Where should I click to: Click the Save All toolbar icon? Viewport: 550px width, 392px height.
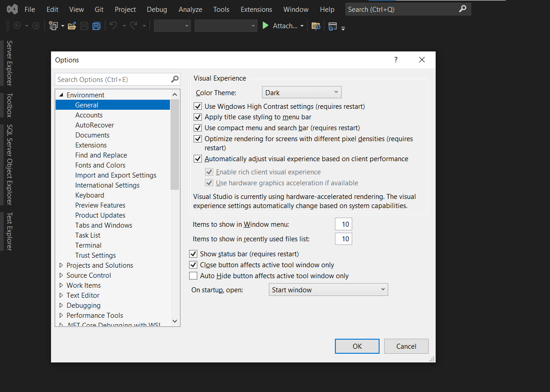(96, 25)
